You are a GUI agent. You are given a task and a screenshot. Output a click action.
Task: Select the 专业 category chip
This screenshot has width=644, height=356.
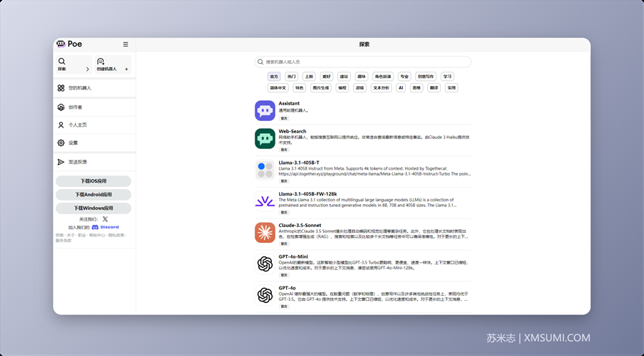coord(404,77)
